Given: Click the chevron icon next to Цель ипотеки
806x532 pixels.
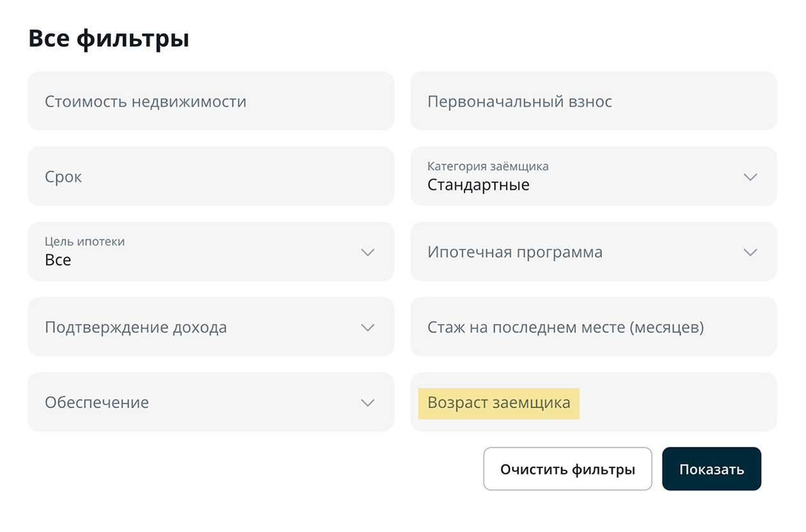Looking at the screenshot, I should [x=367, y=252].
